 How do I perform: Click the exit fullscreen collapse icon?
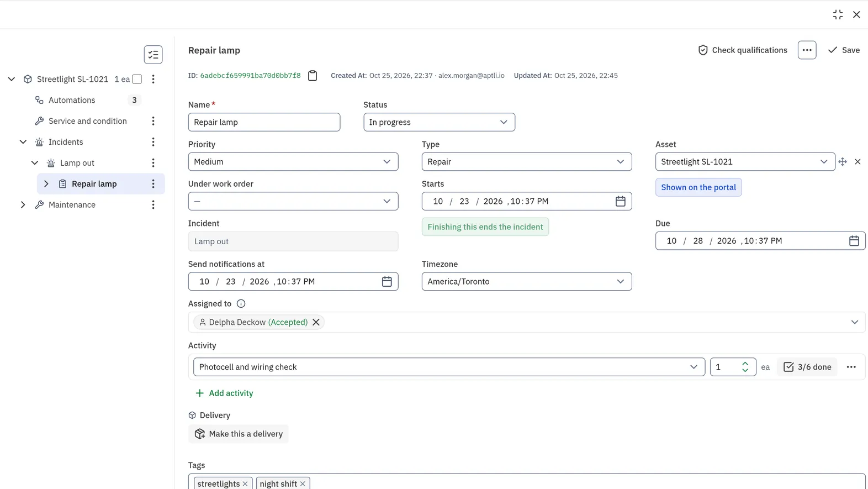(x=838, y=14)
